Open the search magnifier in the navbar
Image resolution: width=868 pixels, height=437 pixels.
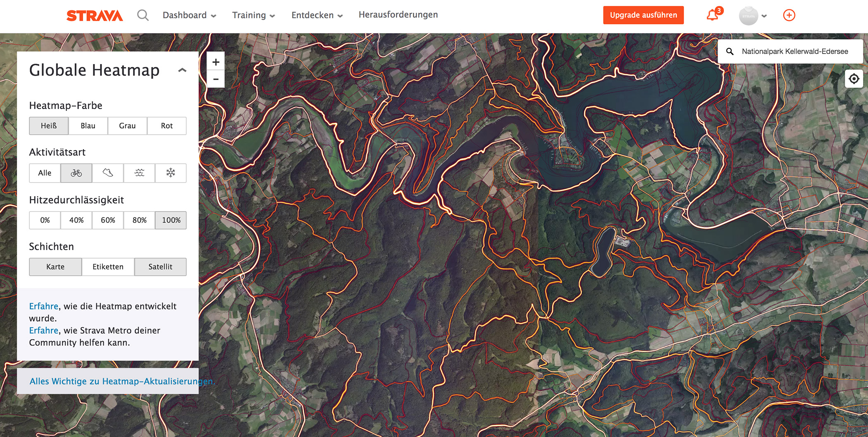(143, 15)
